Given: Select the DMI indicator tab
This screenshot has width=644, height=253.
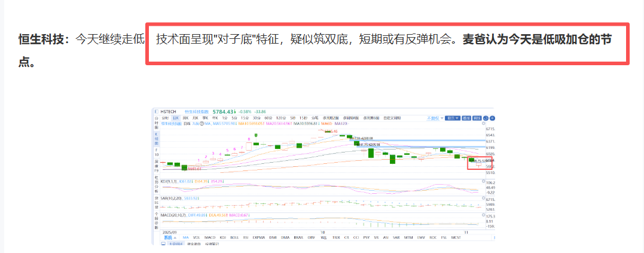Looking at the screenshot, I should 273,238.
